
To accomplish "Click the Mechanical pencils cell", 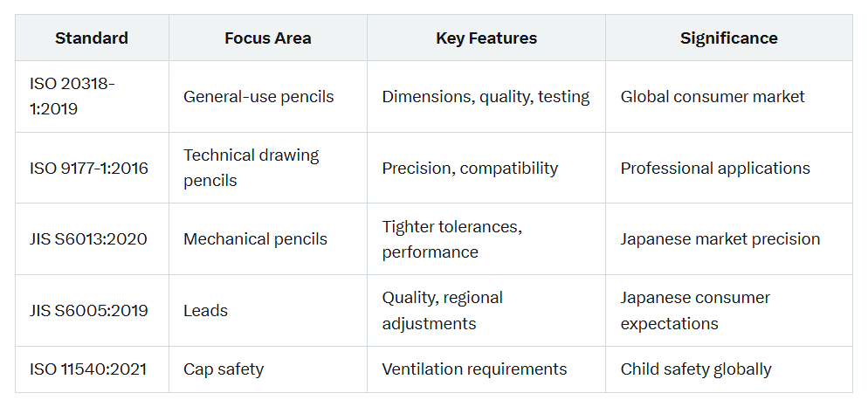I will point(268,238).
